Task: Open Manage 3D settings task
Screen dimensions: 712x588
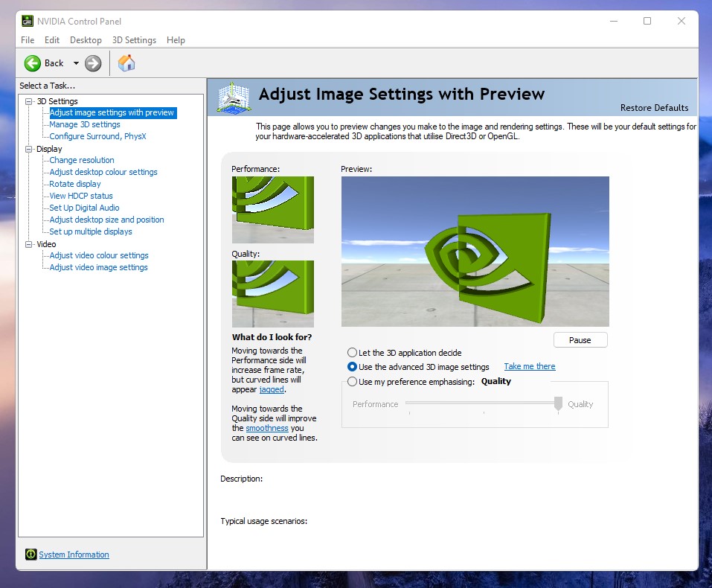Action: [x=85, y=124]
